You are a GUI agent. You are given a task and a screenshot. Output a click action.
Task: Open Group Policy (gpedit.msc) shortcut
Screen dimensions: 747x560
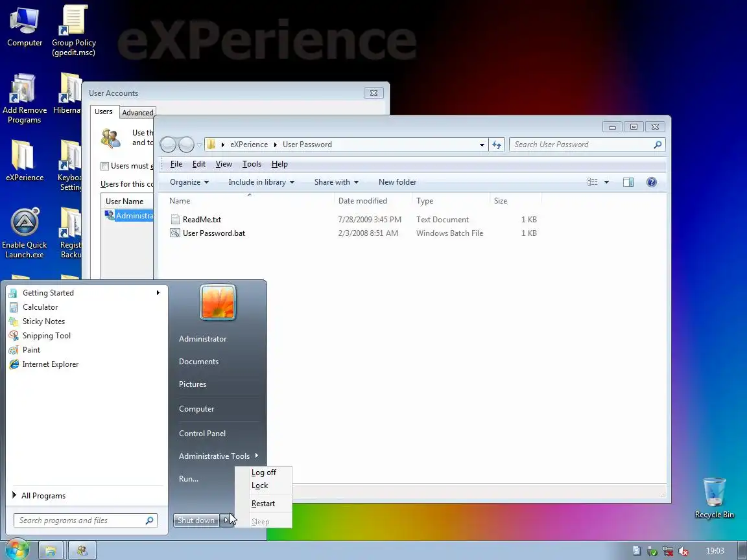click(73, 31)
